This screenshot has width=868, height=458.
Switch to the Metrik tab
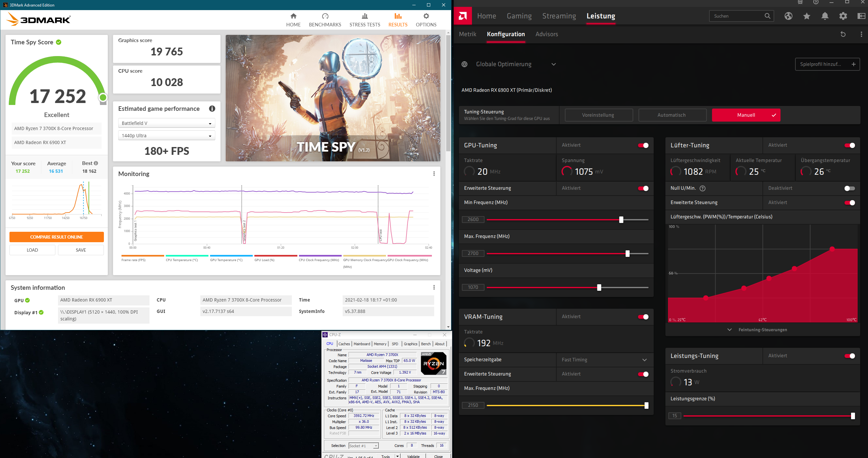coord(467,34)
